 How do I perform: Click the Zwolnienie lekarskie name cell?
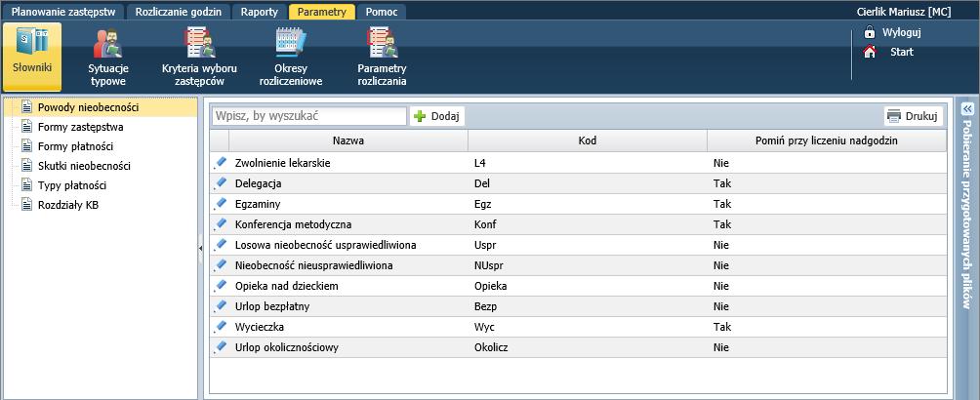pos(348,163)
